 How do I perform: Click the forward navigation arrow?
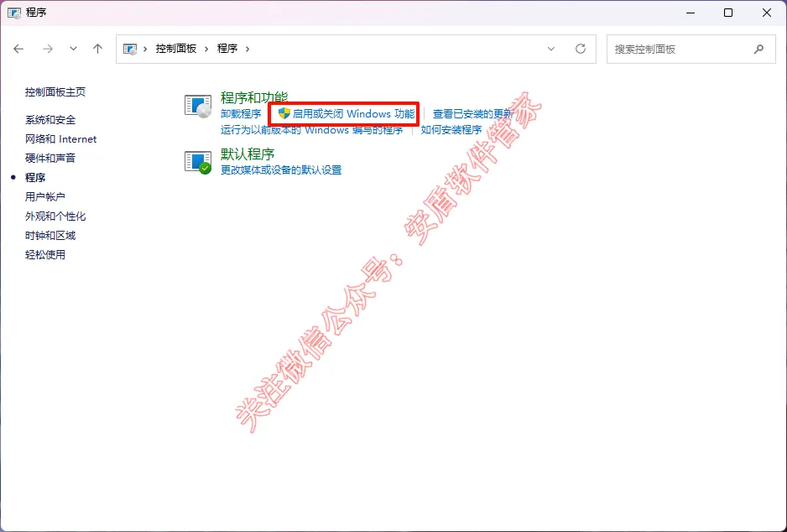[48, 49]
